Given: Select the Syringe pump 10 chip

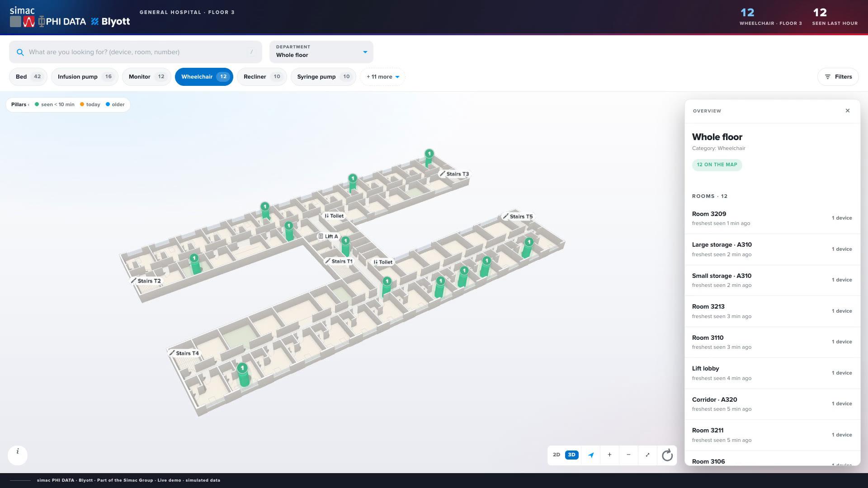Looking at the screenshot, I should click(x=323, y=77).
